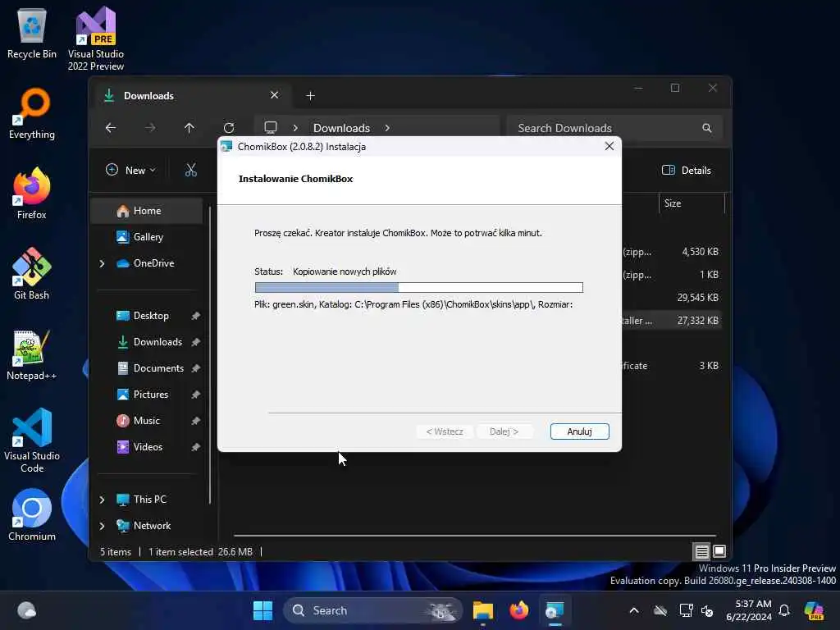Click the horizontal scrollbar in Explorer

[475, 535]
